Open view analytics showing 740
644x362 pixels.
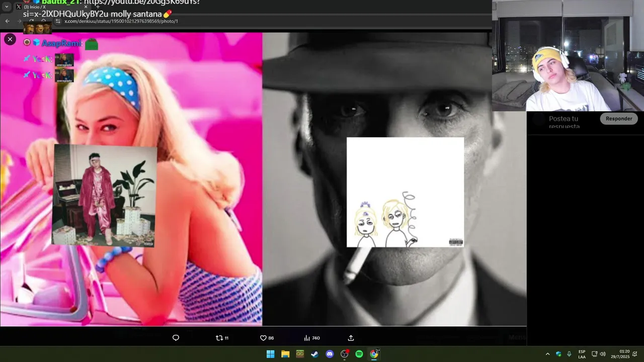pyautogui.click(x=312, y=338)
